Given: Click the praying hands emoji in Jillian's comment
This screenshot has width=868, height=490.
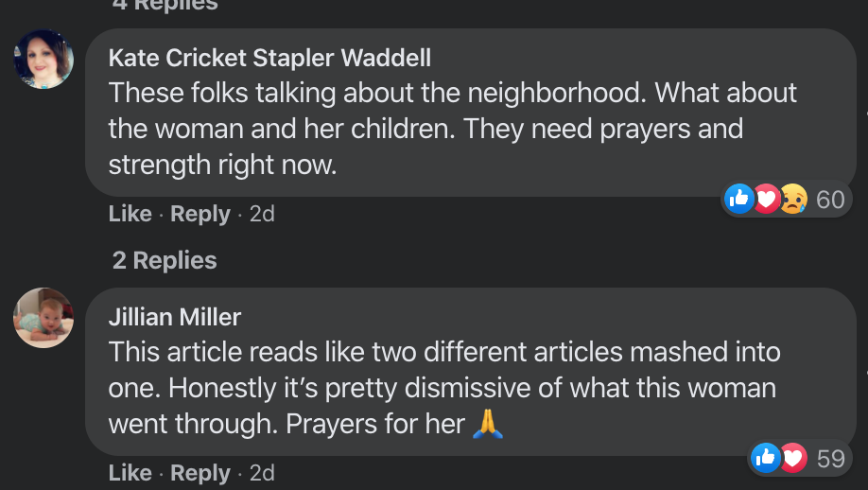Looking at the screenshot, I should pyautogui.click(x=488, y=424).
